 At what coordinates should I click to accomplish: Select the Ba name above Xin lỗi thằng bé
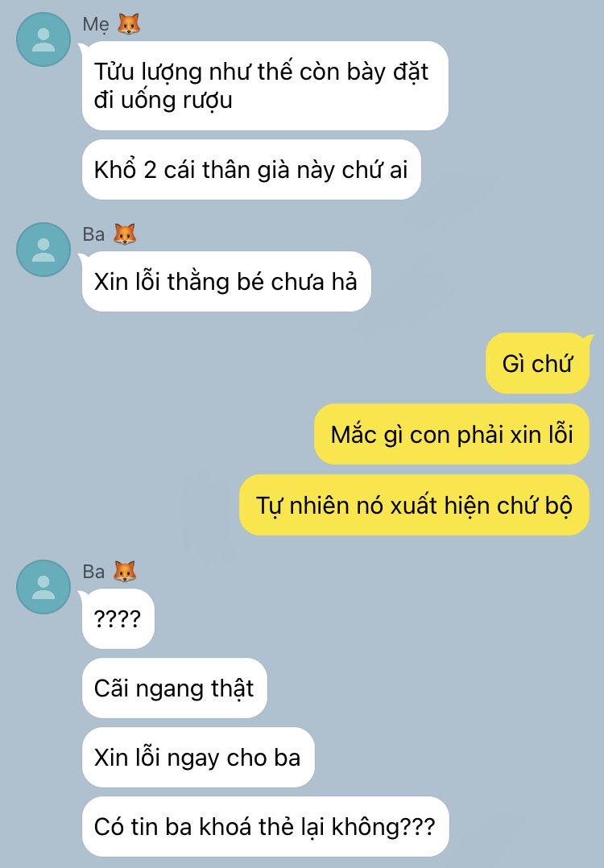pos(93,234)
